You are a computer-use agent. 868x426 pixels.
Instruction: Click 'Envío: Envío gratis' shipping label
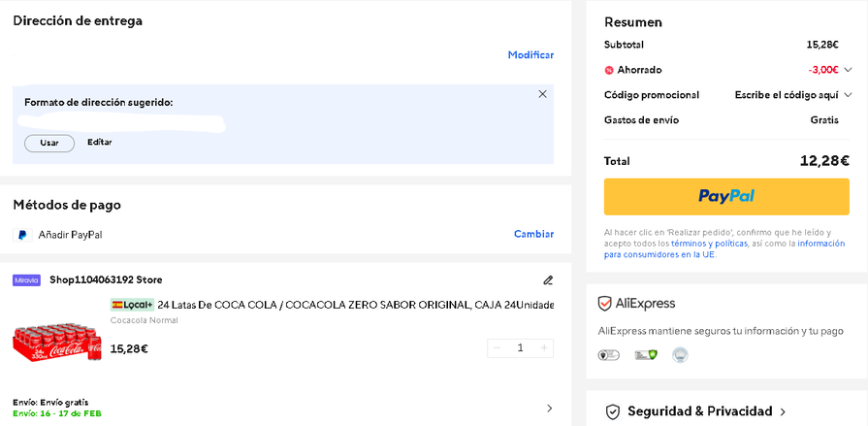point(50,403)
